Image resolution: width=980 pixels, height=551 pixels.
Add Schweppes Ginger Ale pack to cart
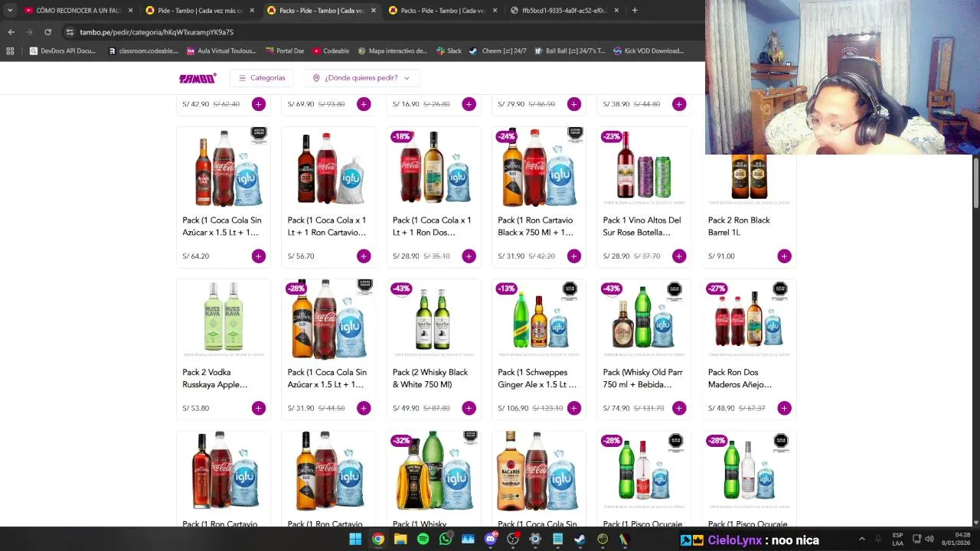[574, 409]
